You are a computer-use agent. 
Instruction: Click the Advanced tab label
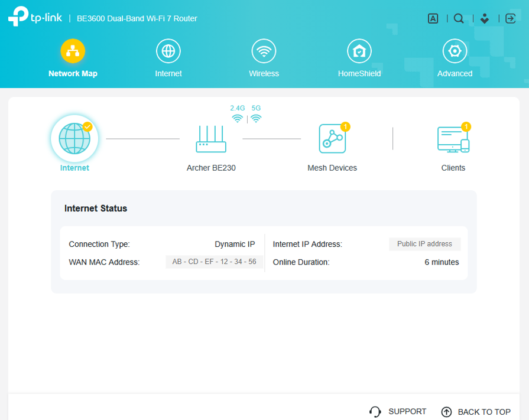(x=455, y=73)
